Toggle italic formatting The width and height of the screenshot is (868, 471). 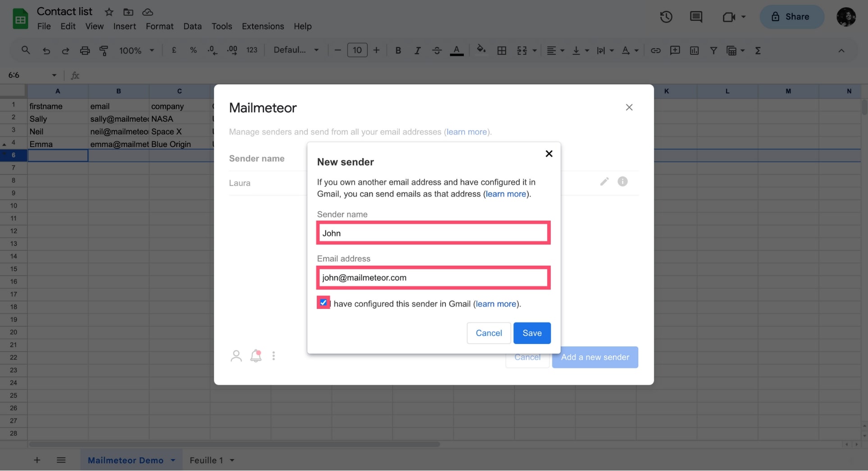[417, 50]
